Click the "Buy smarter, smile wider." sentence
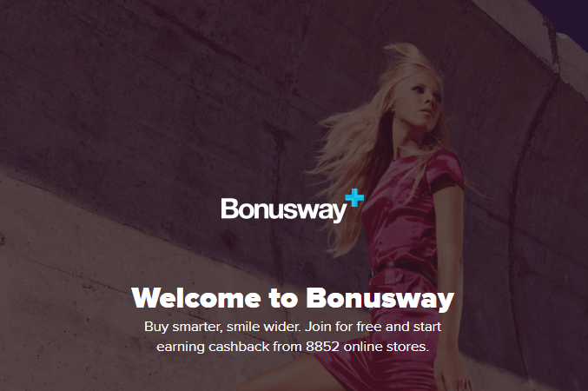This screenshot has width=588, height=391. coord(222,327)
